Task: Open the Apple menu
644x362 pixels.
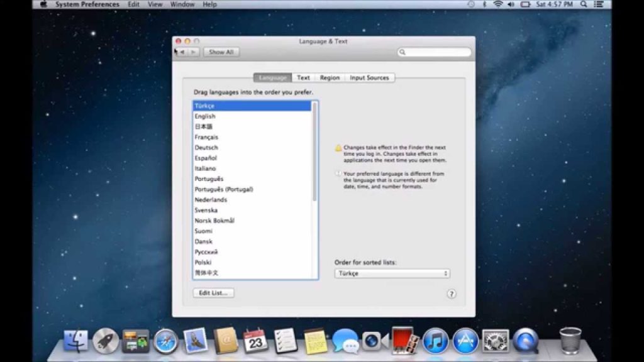Action: pyautogui.click(x=43, y=4)
